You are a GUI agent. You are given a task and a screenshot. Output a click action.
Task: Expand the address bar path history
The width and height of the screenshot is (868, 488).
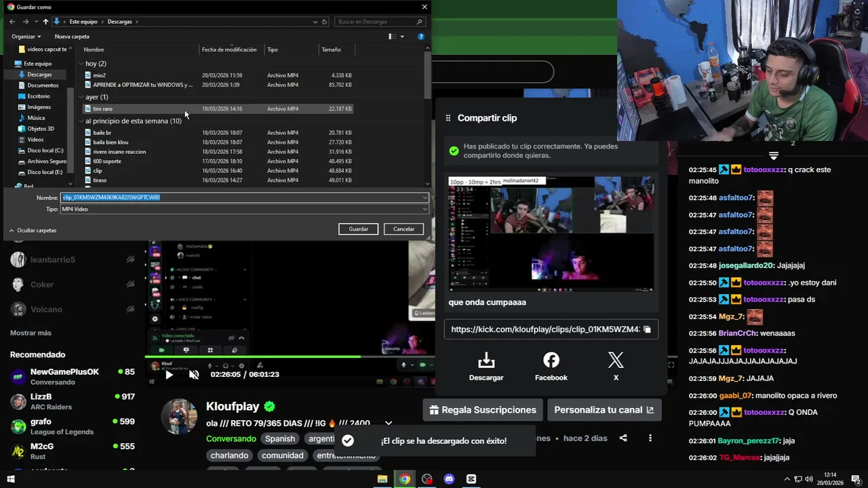(315, 22)
